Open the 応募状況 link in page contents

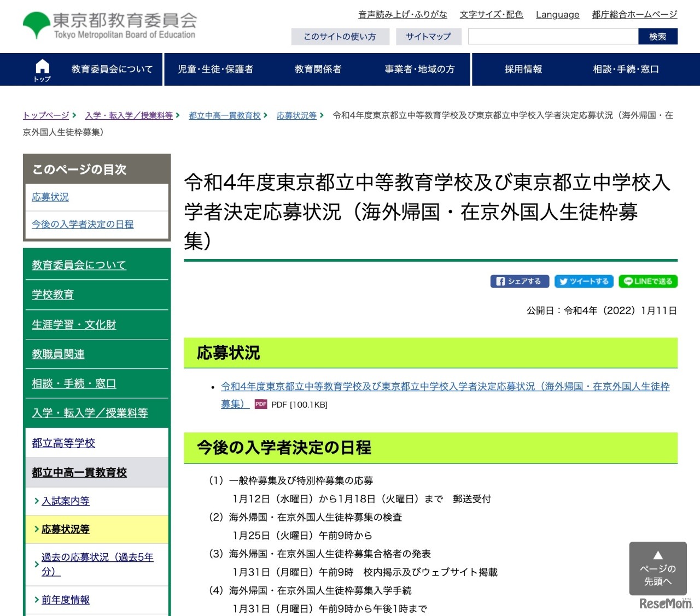50,197
